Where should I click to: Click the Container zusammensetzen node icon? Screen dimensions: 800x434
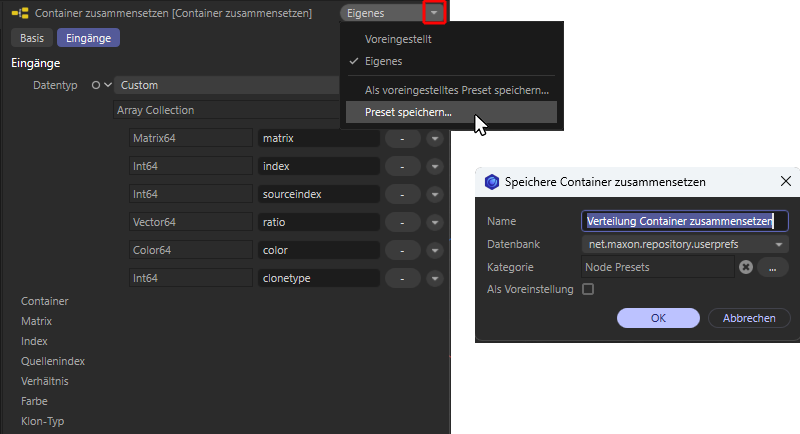click(x=19, y=13)
